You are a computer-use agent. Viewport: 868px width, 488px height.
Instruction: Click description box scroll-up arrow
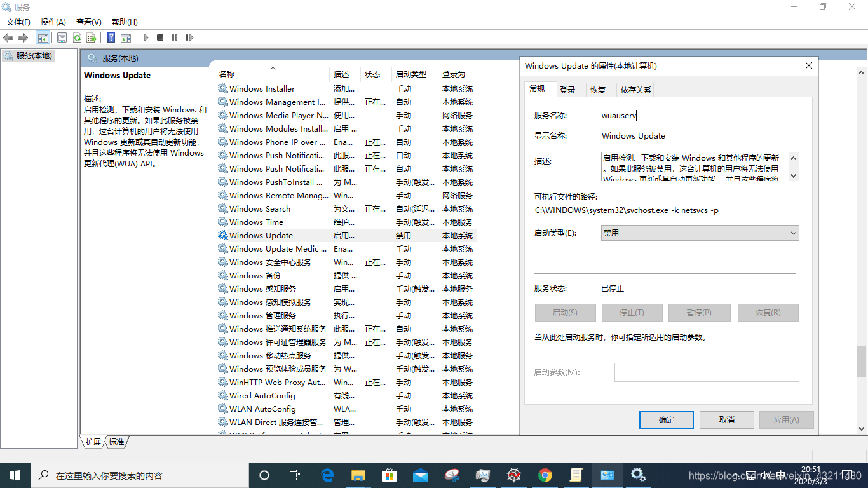click(793, 158)
